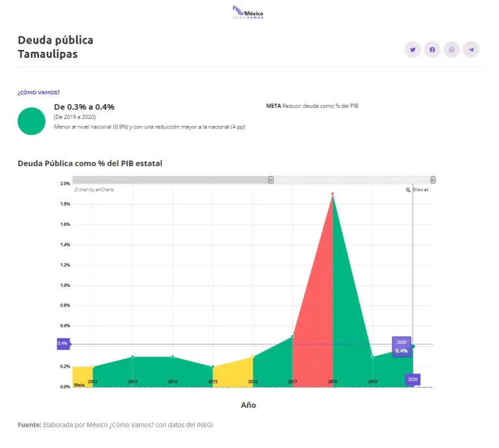Share the page on Twitter
Image resolution: width=499 pixels, height=448 pixels.
[x=413, y=50]
